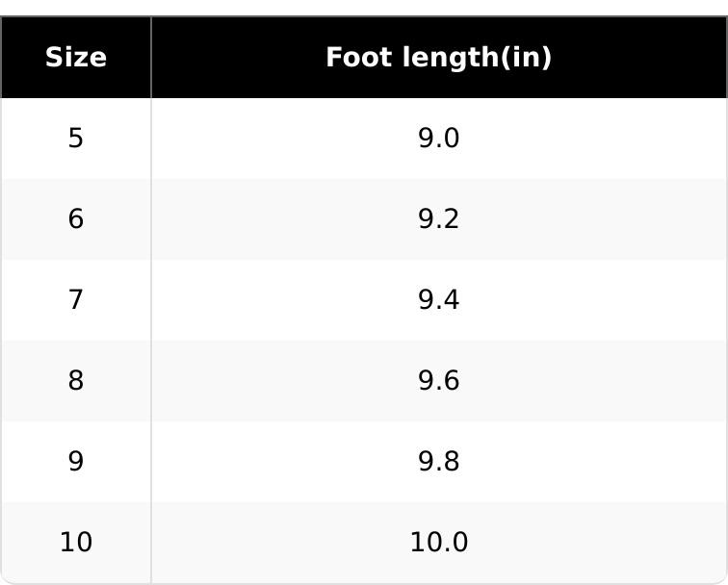728x585 pixels.
Task: Select the size 6 cell
Action: 76,219
